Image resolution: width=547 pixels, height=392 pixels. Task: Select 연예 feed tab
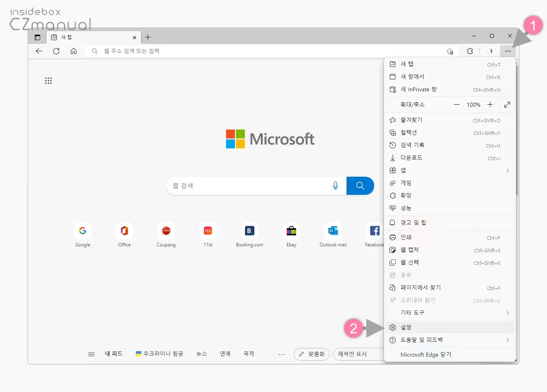(225, 354)
